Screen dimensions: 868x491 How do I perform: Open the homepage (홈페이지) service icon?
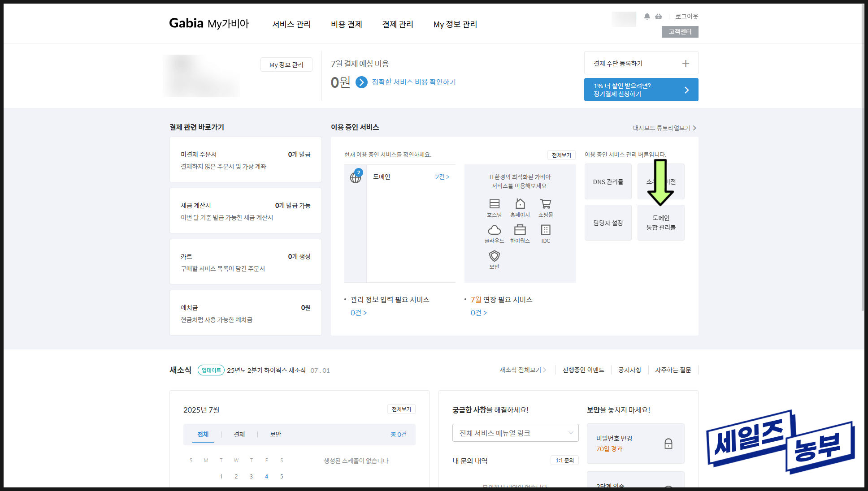point(520,204)
